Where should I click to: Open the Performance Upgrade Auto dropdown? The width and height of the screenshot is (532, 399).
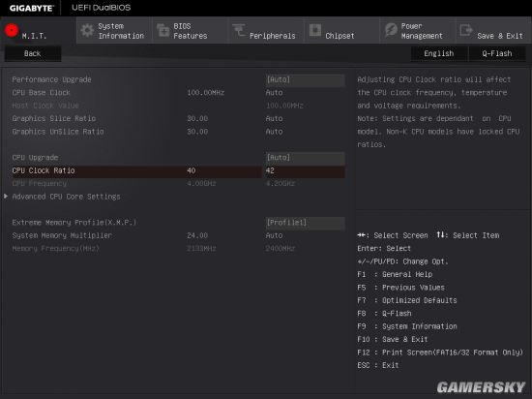tap(305, 79)
